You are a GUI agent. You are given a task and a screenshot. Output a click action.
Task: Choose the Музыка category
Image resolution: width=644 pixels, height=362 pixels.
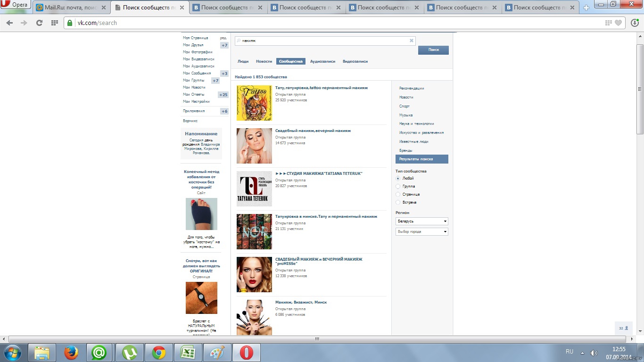(x=406, y=115)
